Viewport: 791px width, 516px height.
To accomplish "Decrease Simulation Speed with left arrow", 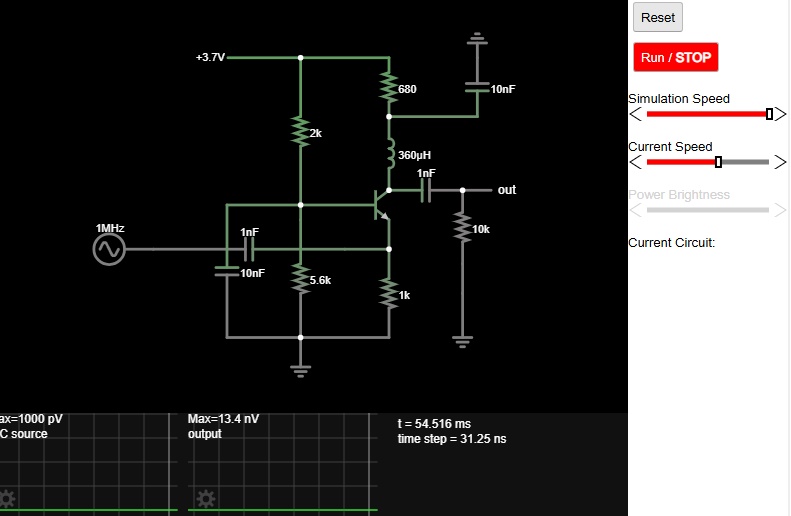I will point(636,114).
